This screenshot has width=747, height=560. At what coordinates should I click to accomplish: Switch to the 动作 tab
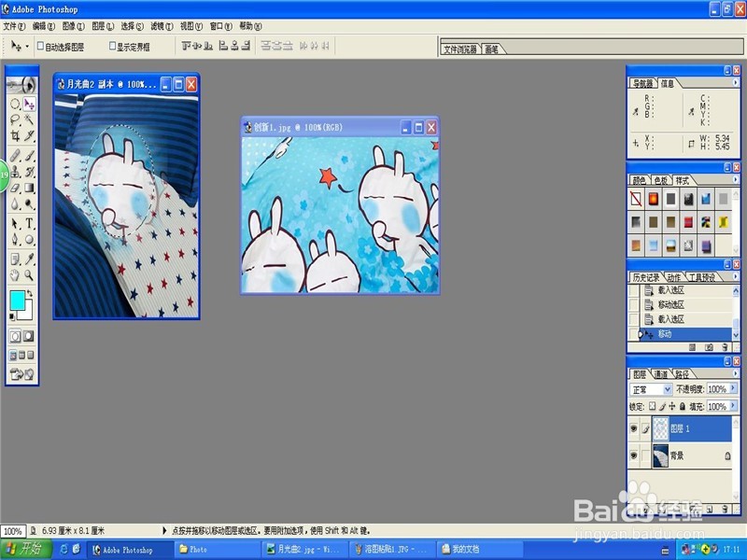pos(673,277)
